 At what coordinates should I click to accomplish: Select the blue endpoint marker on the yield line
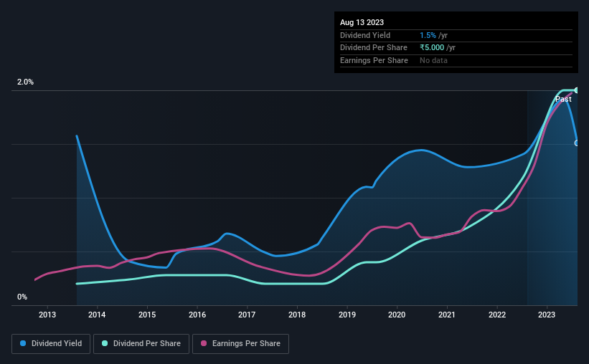tap(577, 143)
